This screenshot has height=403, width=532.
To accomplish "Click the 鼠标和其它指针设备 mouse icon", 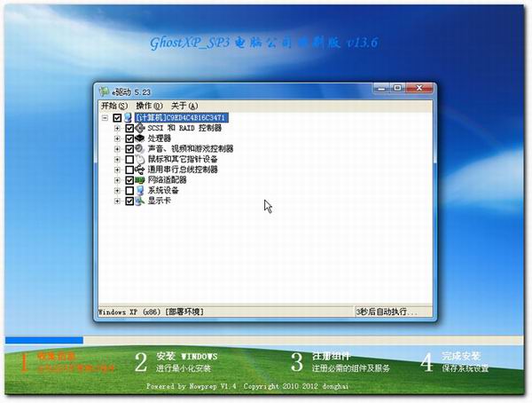I will pos(140,159).
